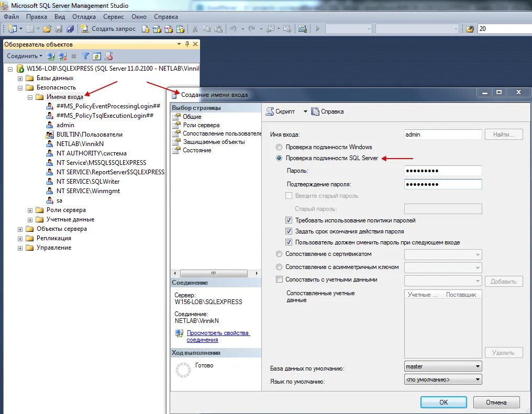This screenshot has width=532, height=414.
Task: Open the Файл menu
Action: tap(11, 17)
